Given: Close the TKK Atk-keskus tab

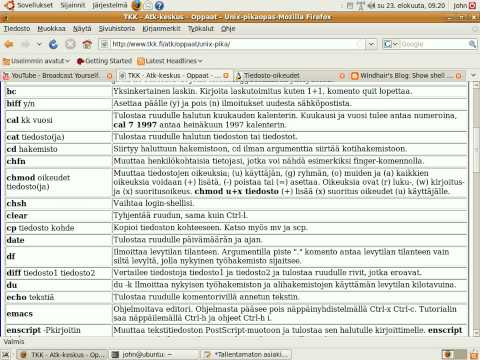Looking at the screenshot, I should click(226, 76).
